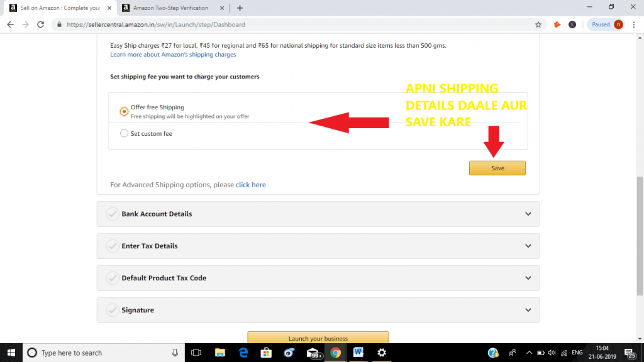Reload the Seller Central page

40,25
